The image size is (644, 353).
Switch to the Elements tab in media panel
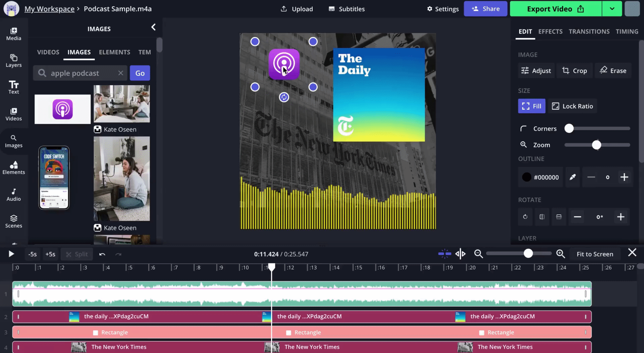[114, 52]
